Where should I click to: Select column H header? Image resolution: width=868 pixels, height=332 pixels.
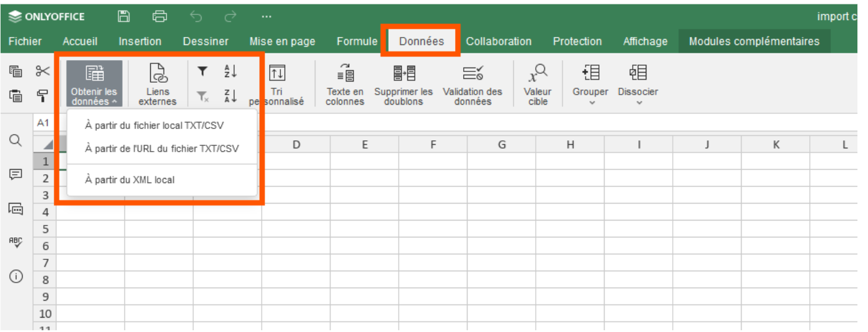coord(570,145)
